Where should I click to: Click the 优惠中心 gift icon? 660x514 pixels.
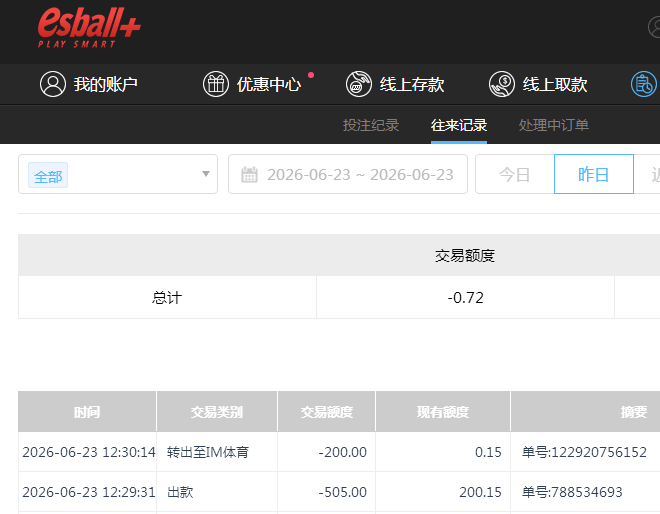tap(216, 84)
